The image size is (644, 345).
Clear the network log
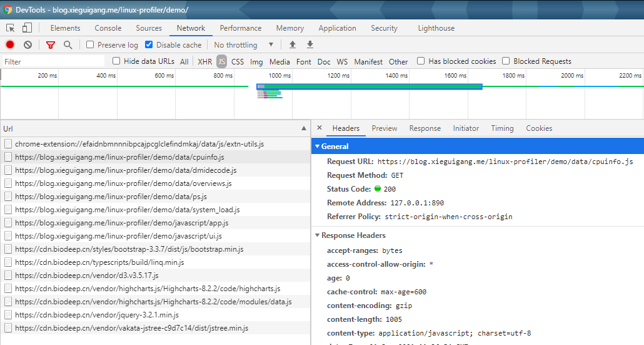click(x=28, y=45)
